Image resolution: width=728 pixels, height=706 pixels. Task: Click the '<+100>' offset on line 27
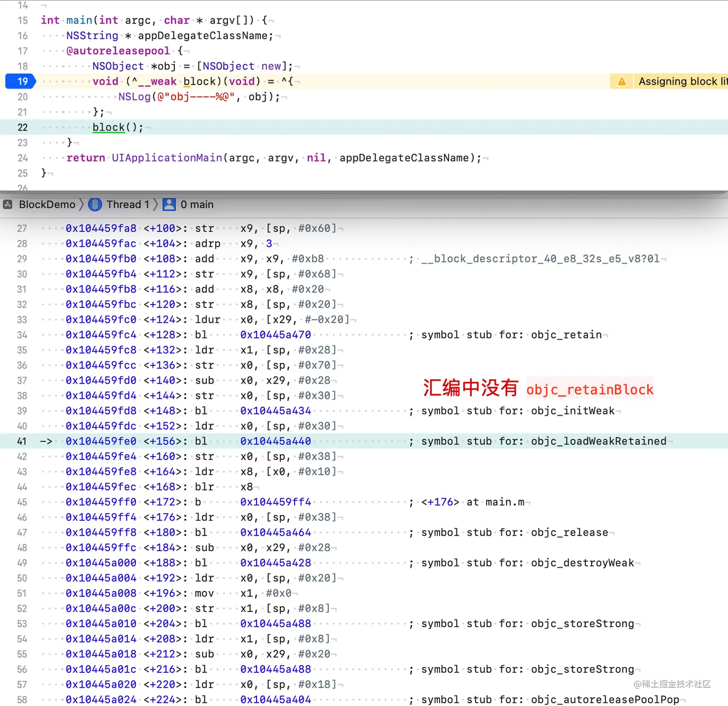coord(162,228)
